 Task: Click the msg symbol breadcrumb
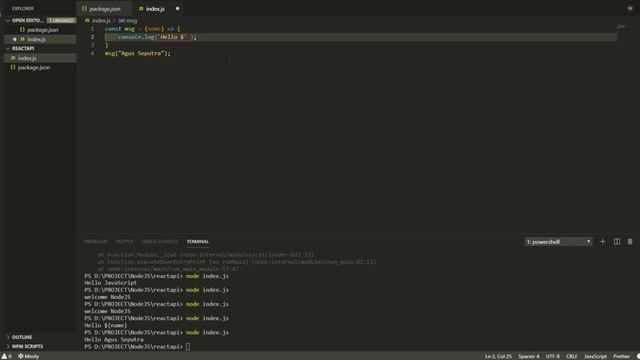click(131, 20)
